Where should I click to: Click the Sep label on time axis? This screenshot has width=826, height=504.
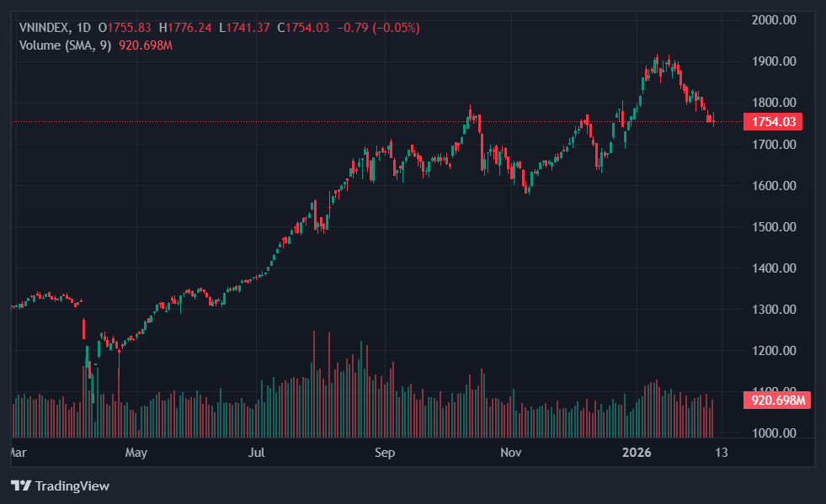[384, 453]
